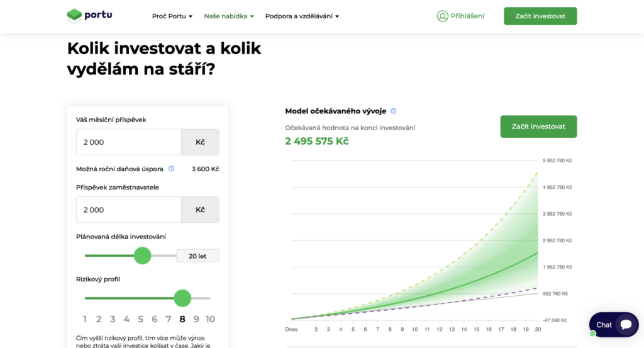The width and height of the screenshot is (644, 348).
Task: Click year 20 on the chart axis
Action: [x=538, y=329]
